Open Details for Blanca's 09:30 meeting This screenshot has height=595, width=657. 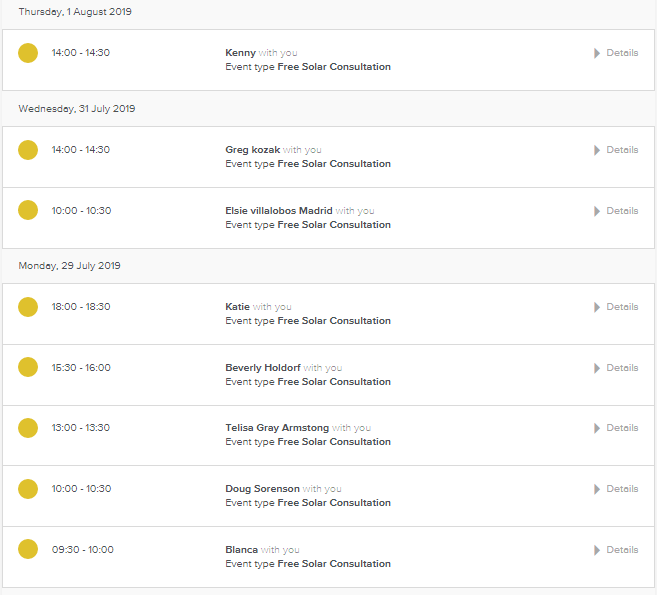pyautogui.click(x=616, y=550)
